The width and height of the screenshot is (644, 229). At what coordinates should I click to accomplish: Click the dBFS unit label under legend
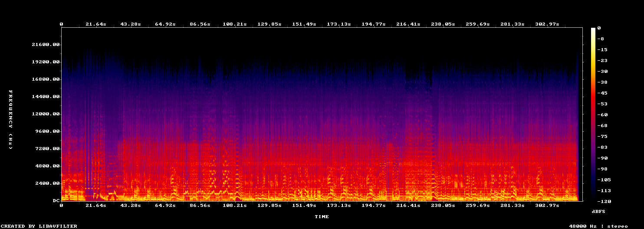598,211
